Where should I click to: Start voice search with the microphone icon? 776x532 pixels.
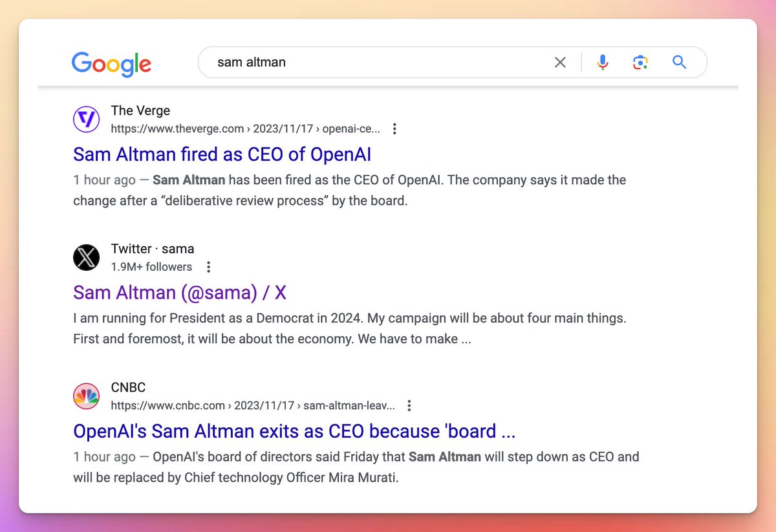pyautogui.click(x=603, y=62)
